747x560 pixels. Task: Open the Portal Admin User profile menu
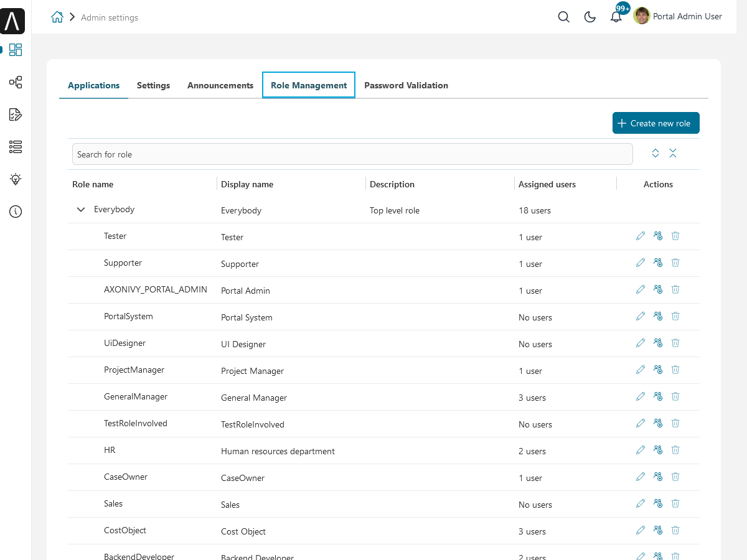[x=678, y=17]
